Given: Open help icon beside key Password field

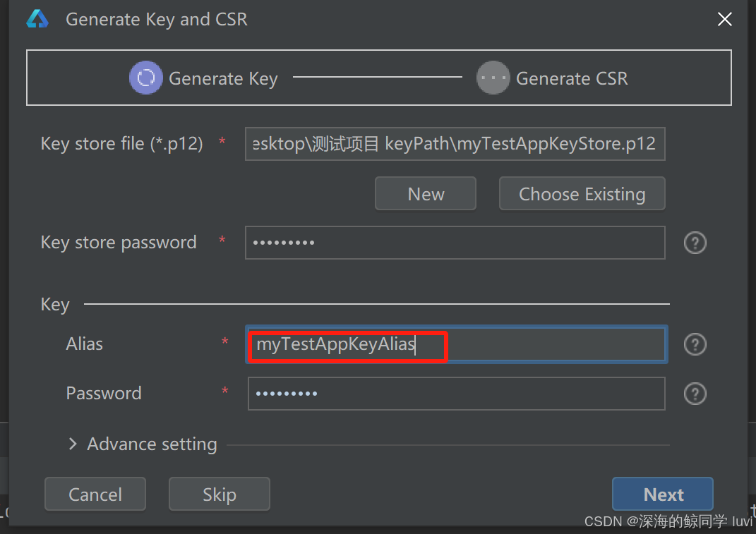Looking at the screenshot, I should (x=695, y=394).
